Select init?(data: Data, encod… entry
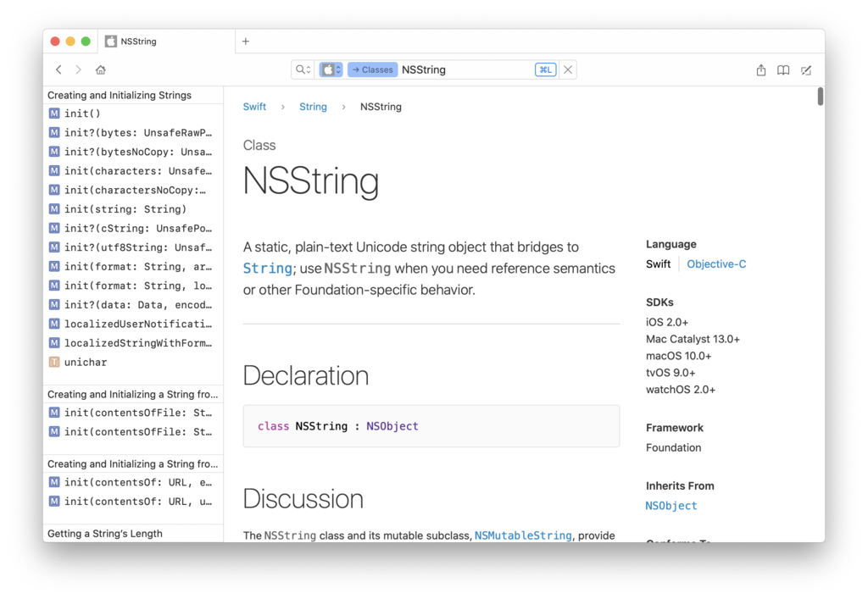 coord(133,304)
